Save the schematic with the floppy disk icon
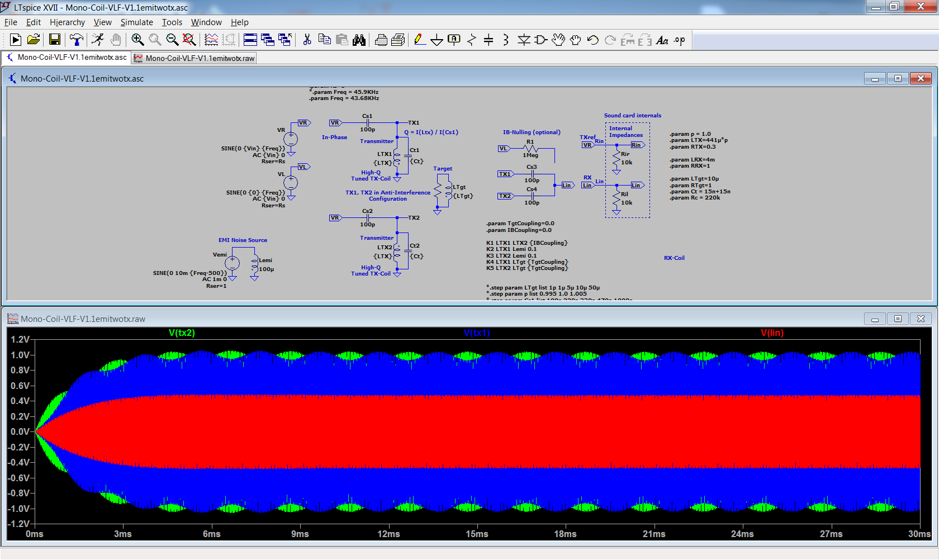939x560 pixels. [54, 40]
